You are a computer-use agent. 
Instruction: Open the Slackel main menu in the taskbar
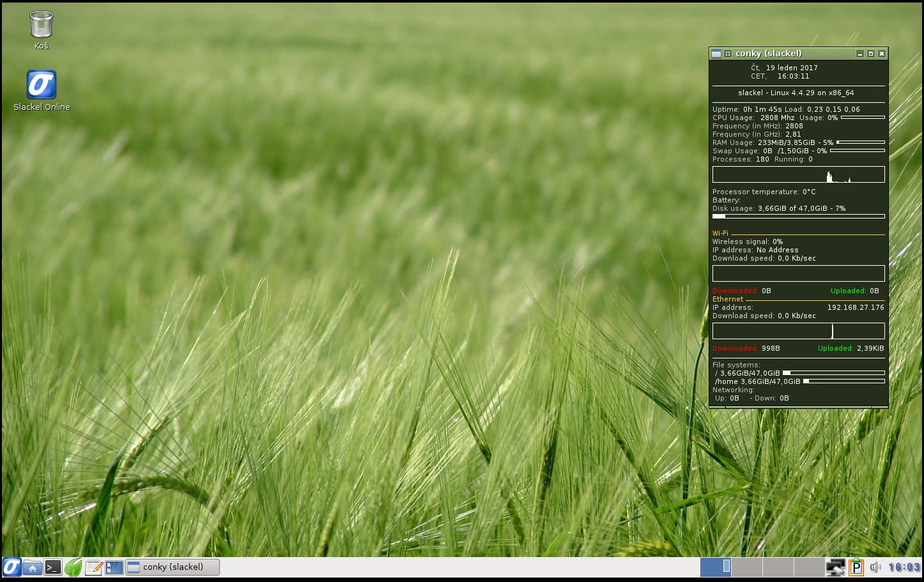(12, 567)
